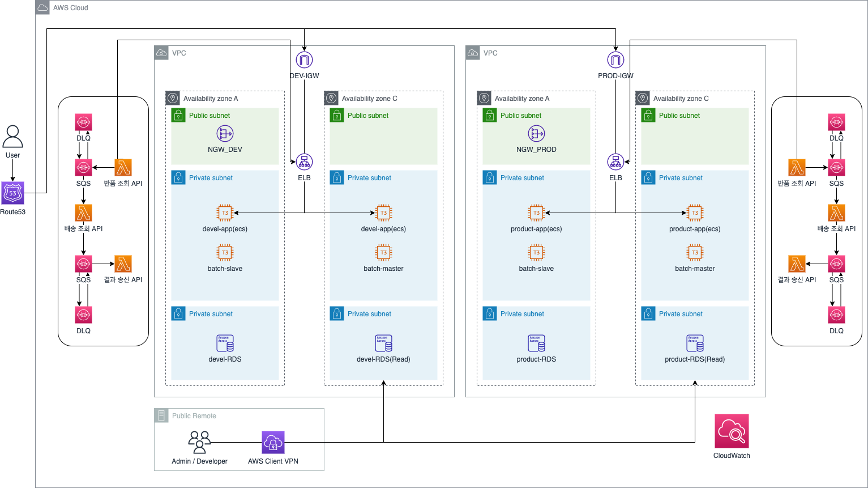Select the PROD-IGW internet gateway icon
This screenshot has height=488, width=868.
coord(615,59)
